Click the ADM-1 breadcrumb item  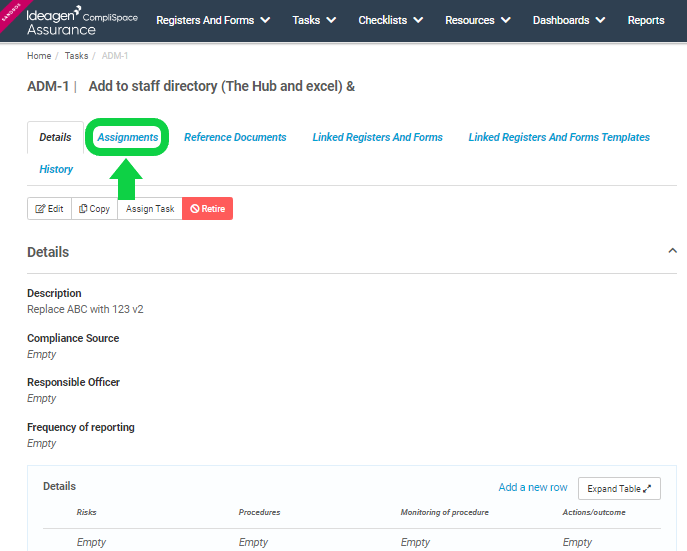tap(115, 56)
